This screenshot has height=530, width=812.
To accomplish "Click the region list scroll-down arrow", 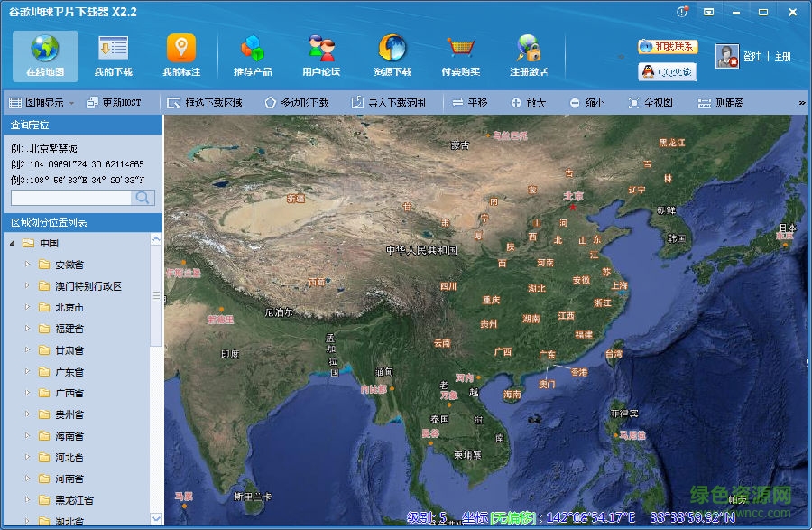I will click(x=156, y=518).
